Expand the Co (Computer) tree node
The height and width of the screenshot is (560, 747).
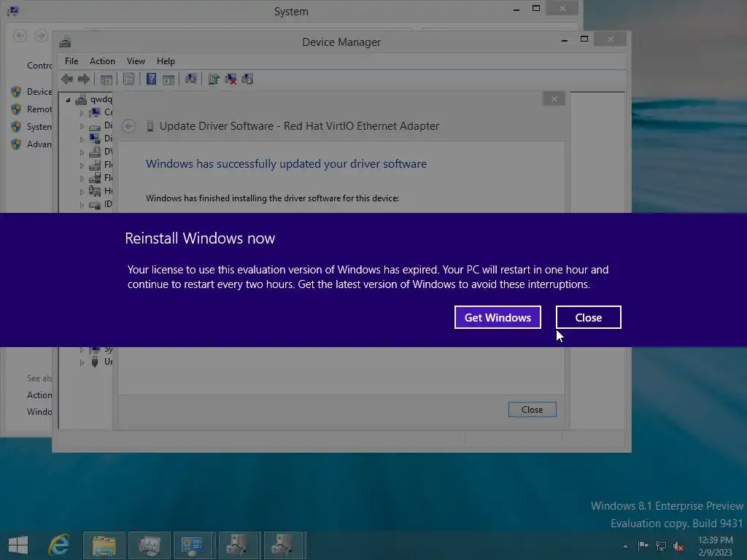tap(82, 113)
